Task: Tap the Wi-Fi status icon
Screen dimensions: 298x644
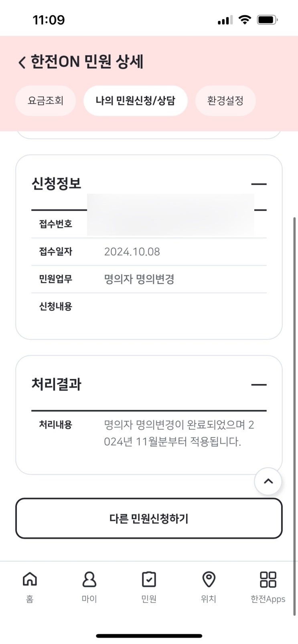Action: coord(245,20)
